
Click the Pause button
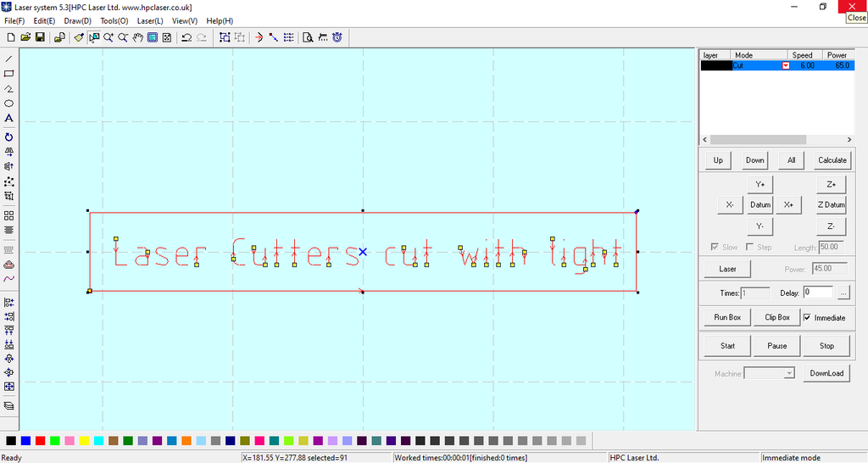pos(776,346)
